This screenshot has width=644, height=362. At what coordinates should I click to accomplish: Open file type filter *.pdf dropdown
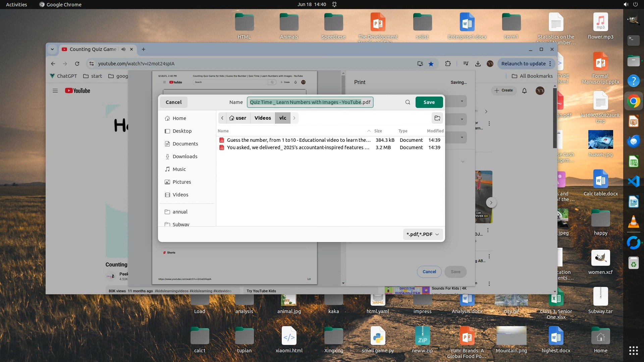click(x=423, y=234)
